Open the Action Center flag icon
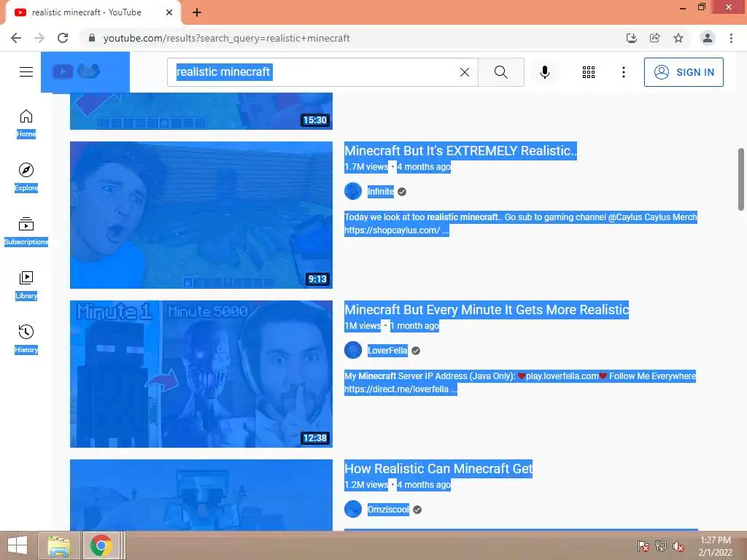Image resolution: width=747 pixels, height=560 pixels. coord(643,546)
